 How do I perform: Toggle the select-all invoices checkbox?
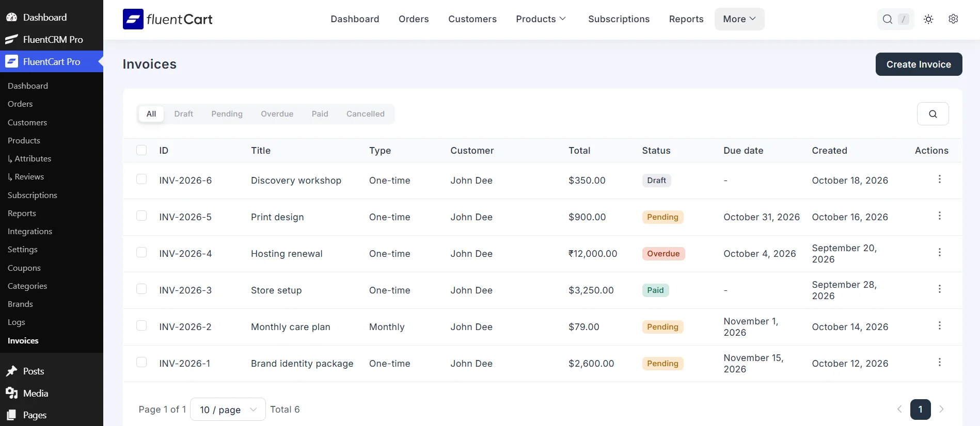(141, 150)
